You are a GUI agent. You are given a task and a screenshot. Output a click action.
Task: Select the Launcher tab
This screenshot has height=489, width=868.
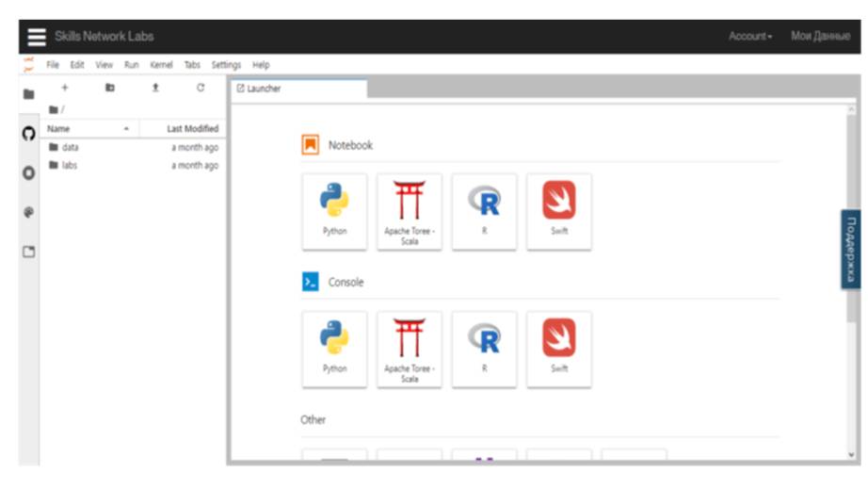point(264,89)
